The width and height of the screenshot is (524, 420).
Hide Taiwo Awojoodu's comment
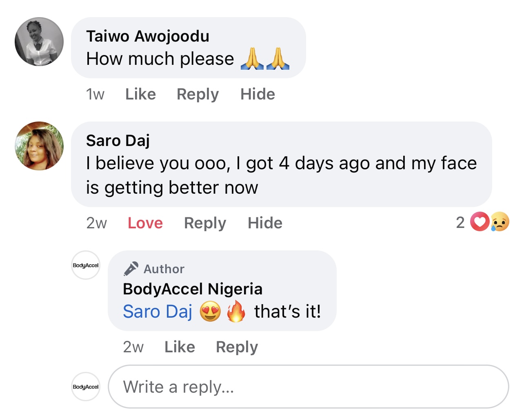[258, 94]
